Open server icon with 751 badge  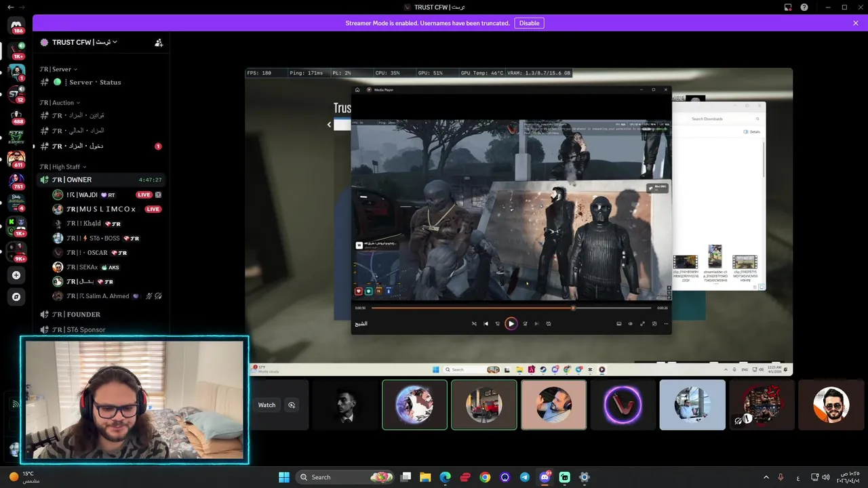(x=16, y=181)
